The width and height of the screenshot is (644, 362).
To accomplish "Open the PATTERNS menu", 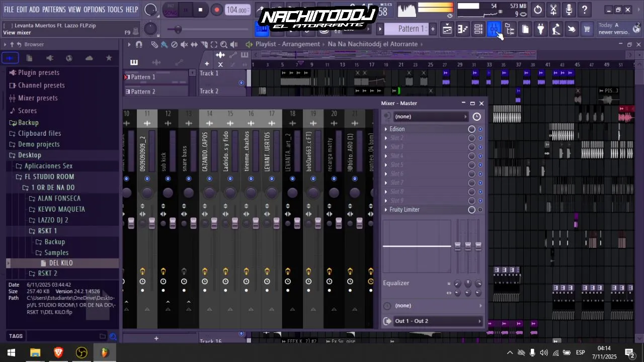I will pos(54,10).
